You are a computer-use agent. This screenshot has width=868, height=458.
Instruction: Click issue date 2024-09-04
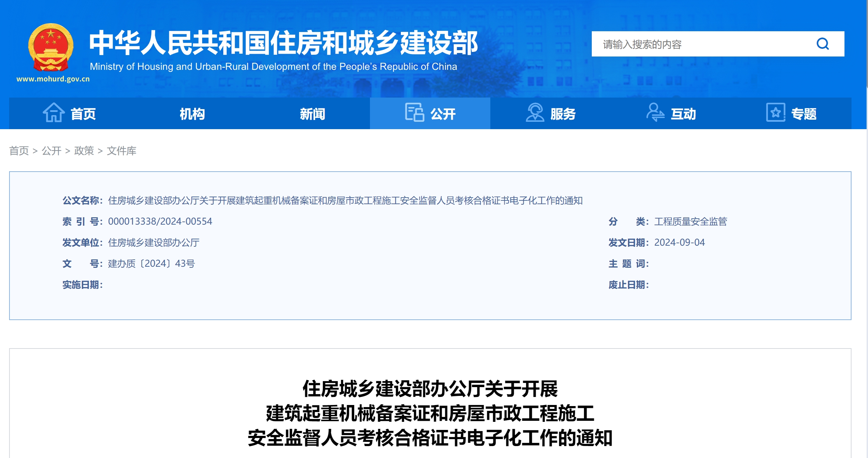coord(680,243)
